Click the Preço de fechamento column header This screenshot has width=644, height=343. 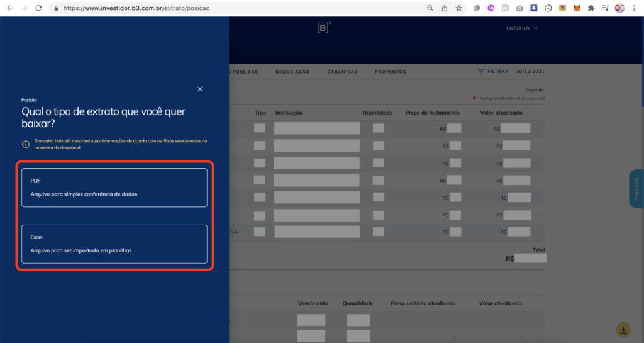pyautogui.click(x=432, y=113)
